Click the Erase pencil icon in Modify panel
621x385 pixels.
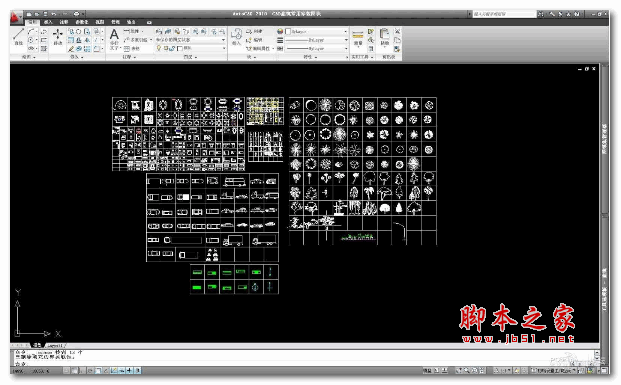(71, 49)
